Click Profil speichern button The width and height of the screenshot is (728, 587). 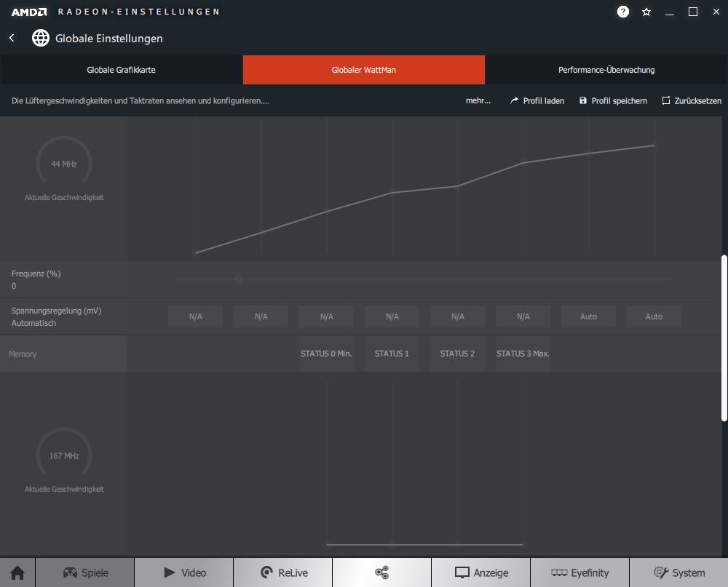[x=613, y=100]
